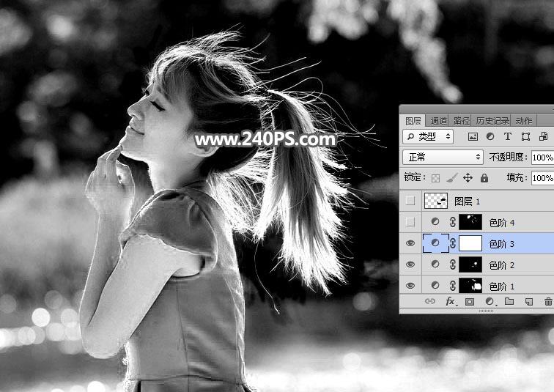Select layer name 色阶 4

[x=502, y=223]
